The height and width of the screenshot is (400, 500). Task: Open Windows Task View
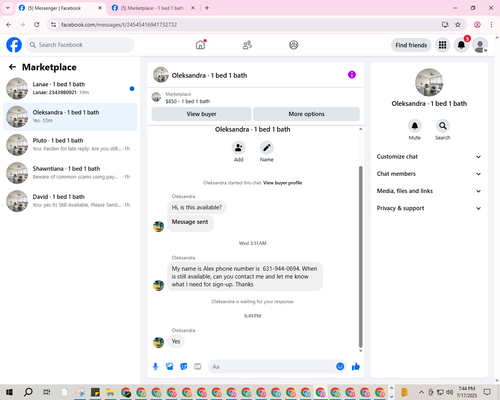47,392
